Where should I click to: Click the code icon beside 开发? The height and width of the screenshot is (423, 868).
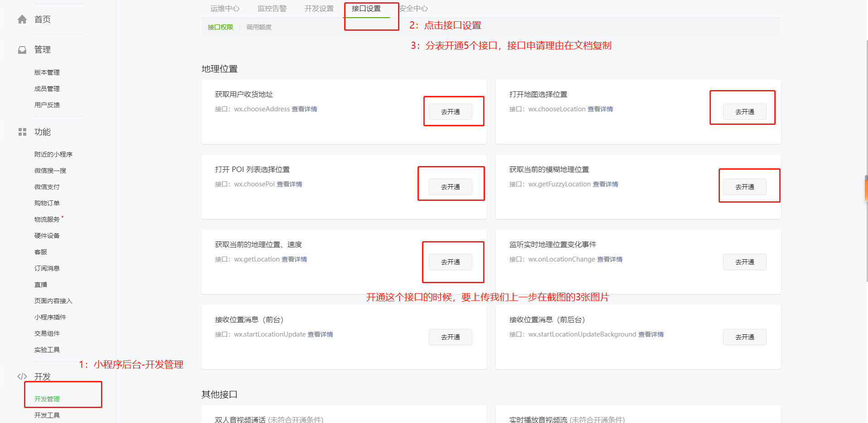point(22,376)
